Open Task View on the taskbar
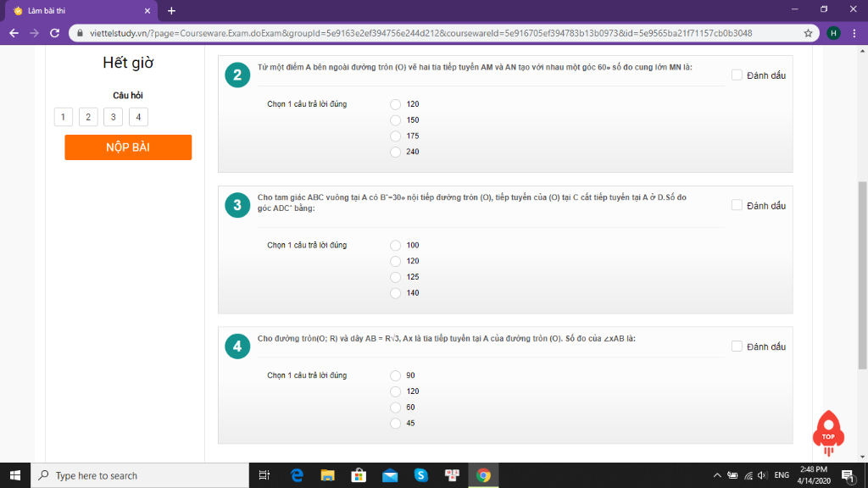 (x=264, y=475)
